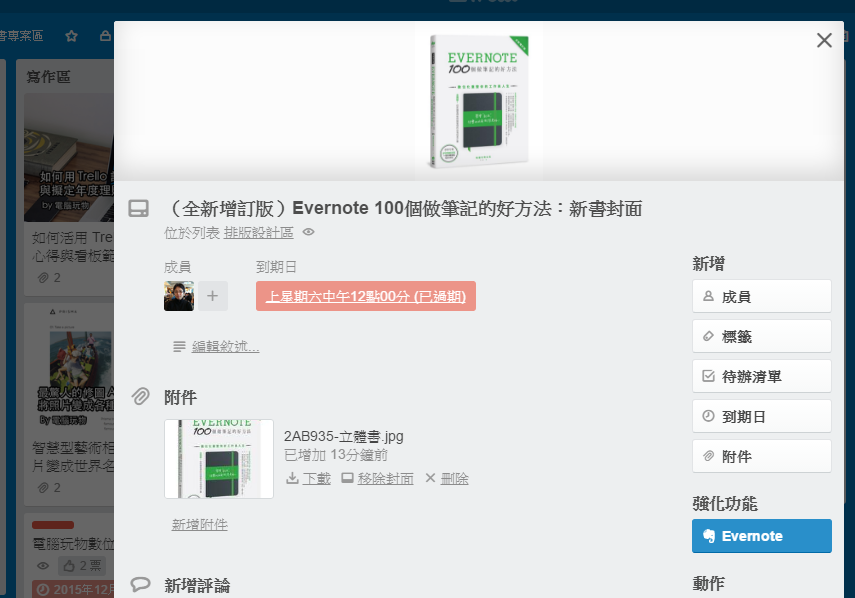Image resolution: width=855 pixels, height=598 pixels.
Task: Click the comment bubble icon
Action: [141, 584]
